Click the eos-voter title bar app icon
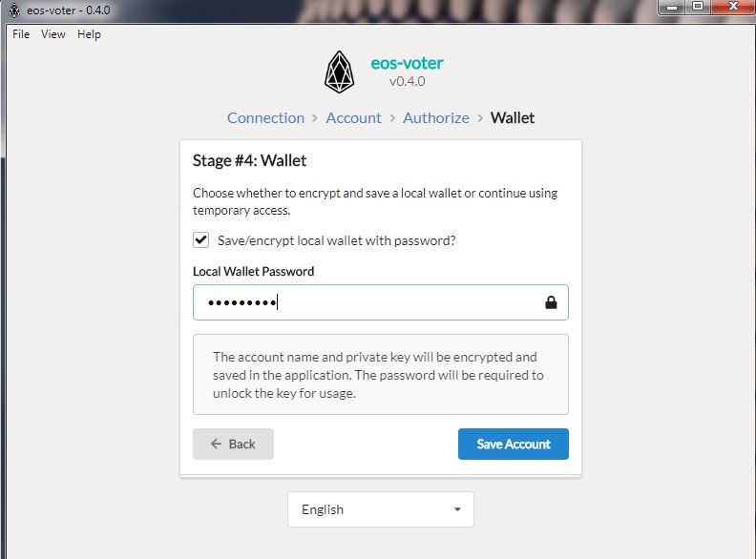Viewport: 756px width, 559px height. (x=14, y=10)
